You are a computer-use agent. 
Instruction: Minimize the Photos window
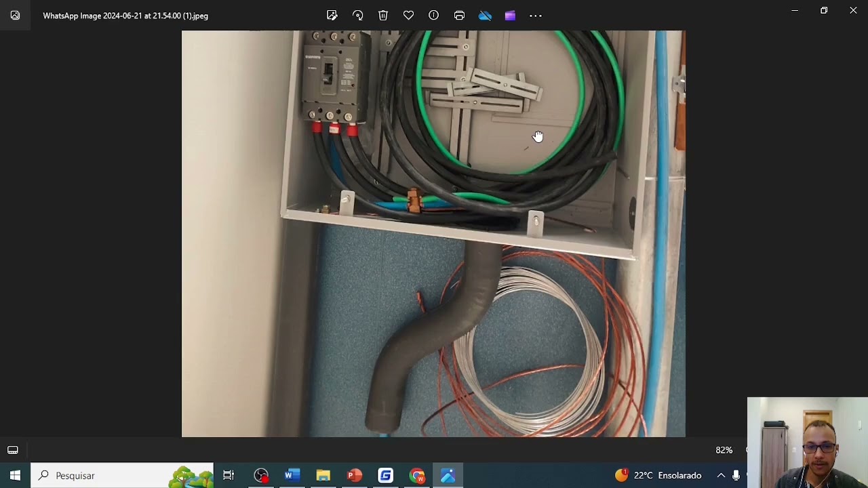pos(795,10)
